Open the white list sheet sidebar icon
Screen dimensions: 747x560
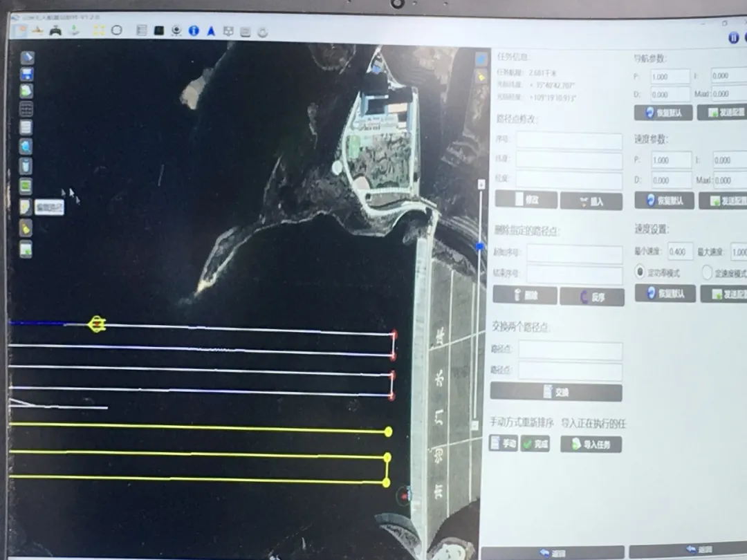click(26, 128)
